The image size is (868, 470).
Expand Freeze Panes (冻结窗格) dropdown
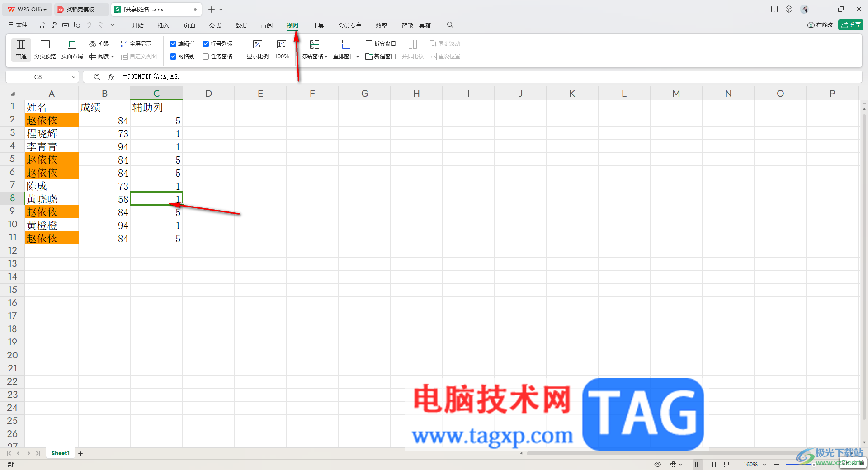tap(326, 57)
